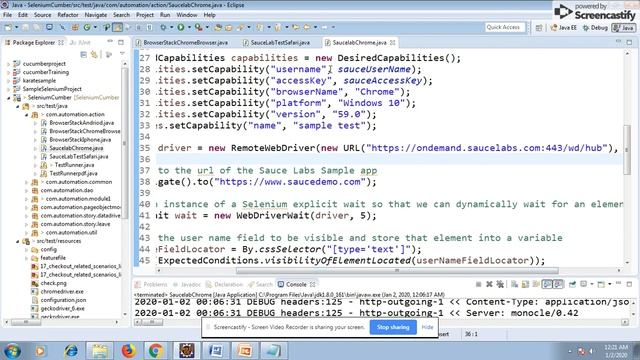Expand the com.automation.common package
This screenshot has height=360, width=640.
(x=27, y=182)
